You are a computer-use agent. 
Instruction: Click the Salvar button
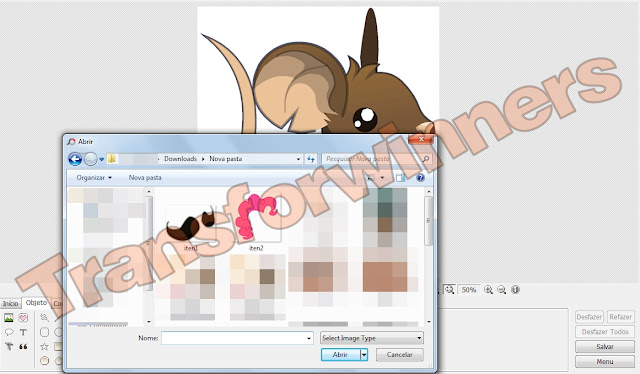coord(605,347)
